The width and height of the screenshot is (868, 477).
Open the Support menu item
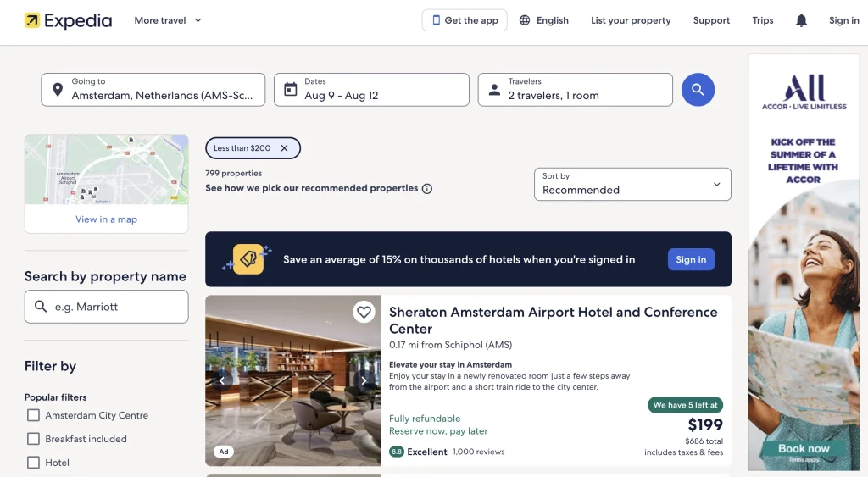click(711, 20)
